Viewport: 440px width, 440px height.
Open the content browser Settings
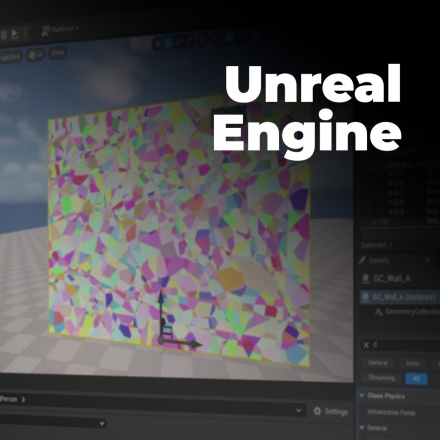[x=331, y=412]
